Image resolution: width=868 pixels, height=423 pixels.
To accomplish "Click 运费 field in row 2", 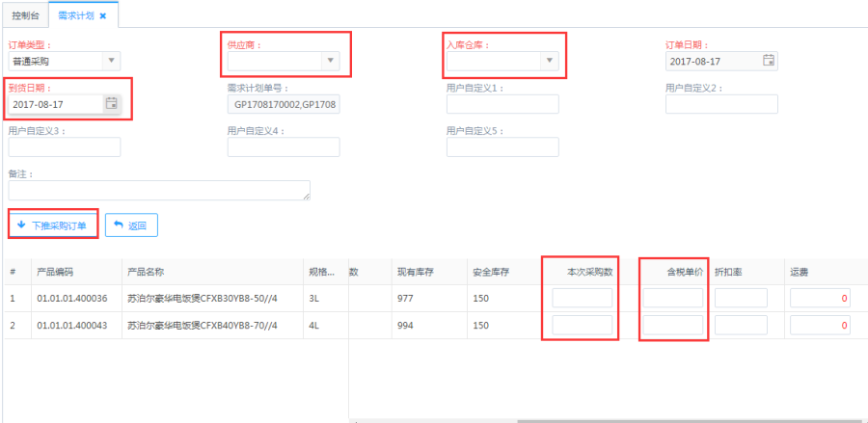I will point(819,326).
